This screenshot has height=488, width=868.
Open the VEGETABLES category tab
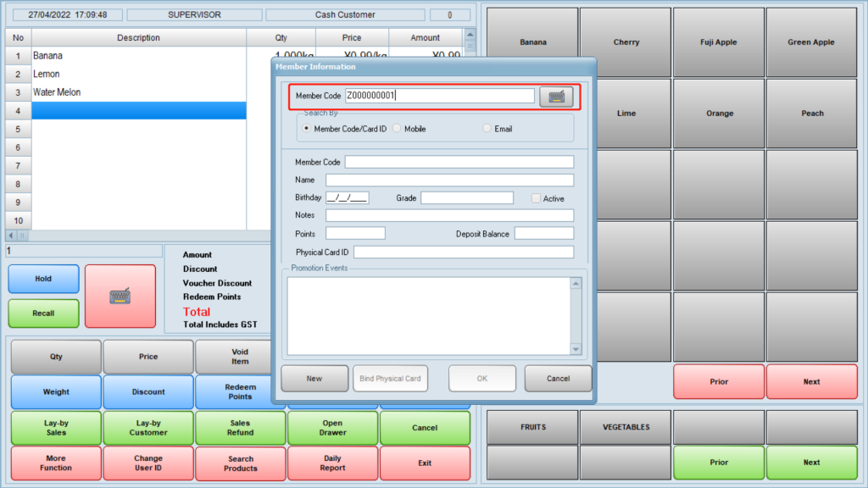coord(626,427)
